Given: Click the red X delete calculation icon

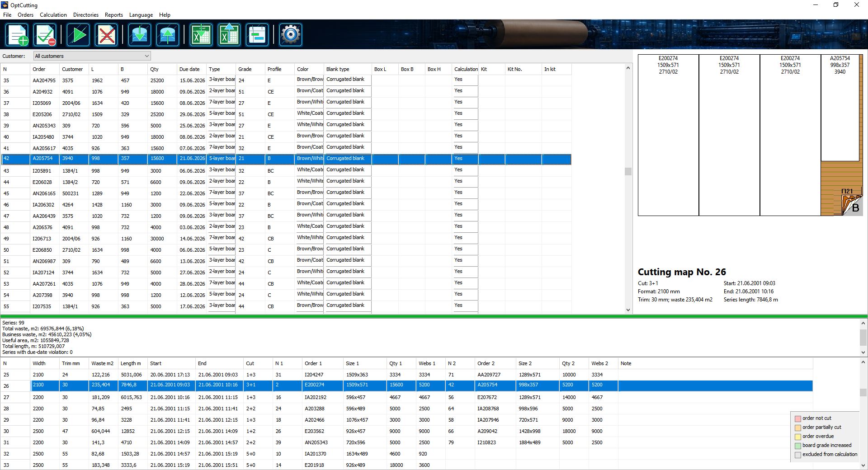Looking at the screenshot, I should pos(107,35).
